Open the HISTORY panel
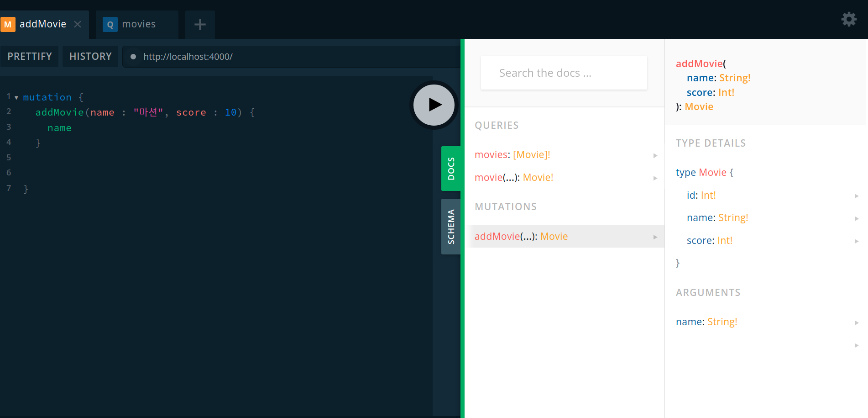The image size is (868, 418). (90, 56)
